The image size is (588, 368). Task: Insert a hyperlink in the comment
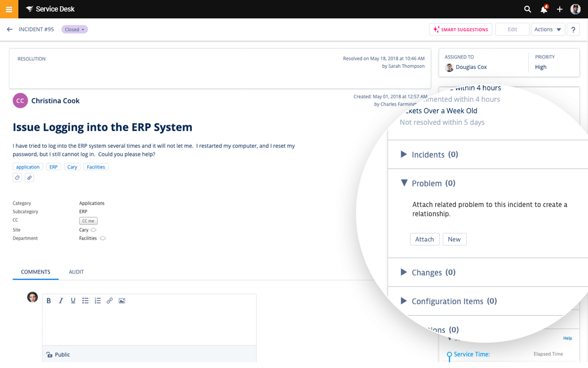click(110, 301)
